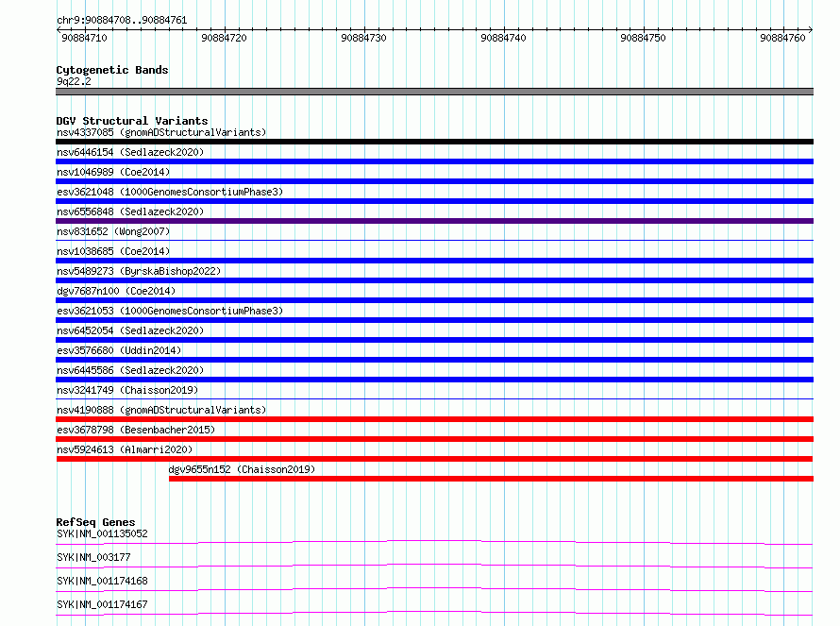Click the blue bar under nsv6452054
The image size is (840, 626).
[434, 340]
